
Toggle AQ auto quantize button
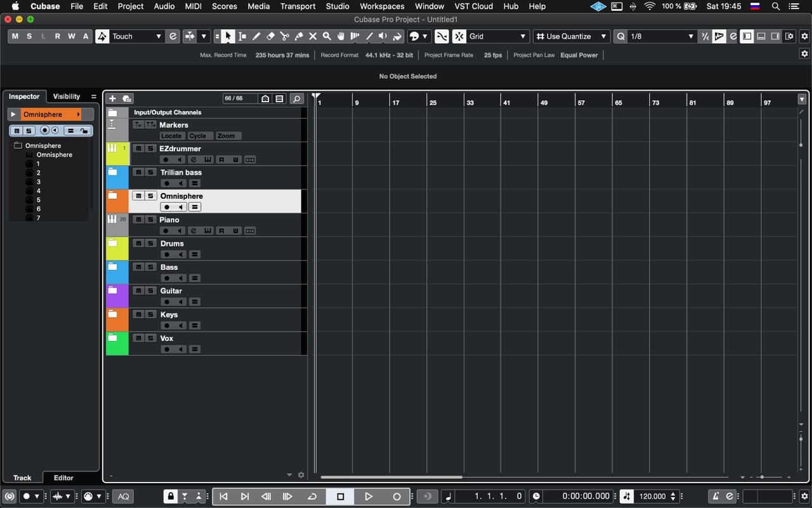coord(124,497)
